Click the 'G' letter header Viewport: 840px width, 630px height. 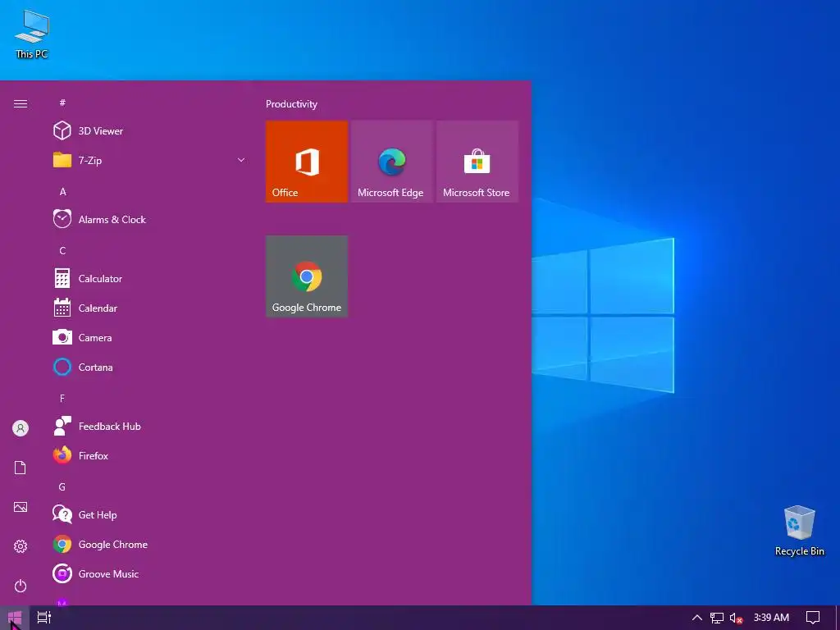tap(62, 486)
